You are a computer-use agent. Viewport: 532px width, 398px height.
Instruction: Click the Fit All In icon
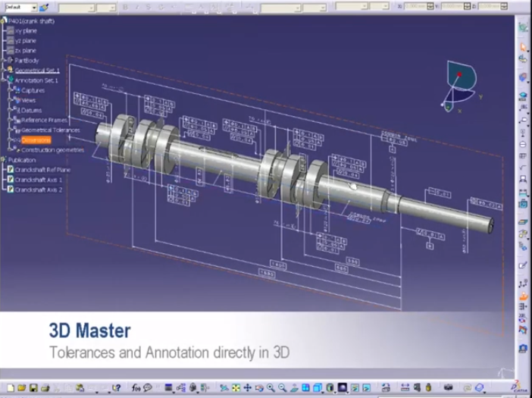pyautogui.click(x=236, y=387)
